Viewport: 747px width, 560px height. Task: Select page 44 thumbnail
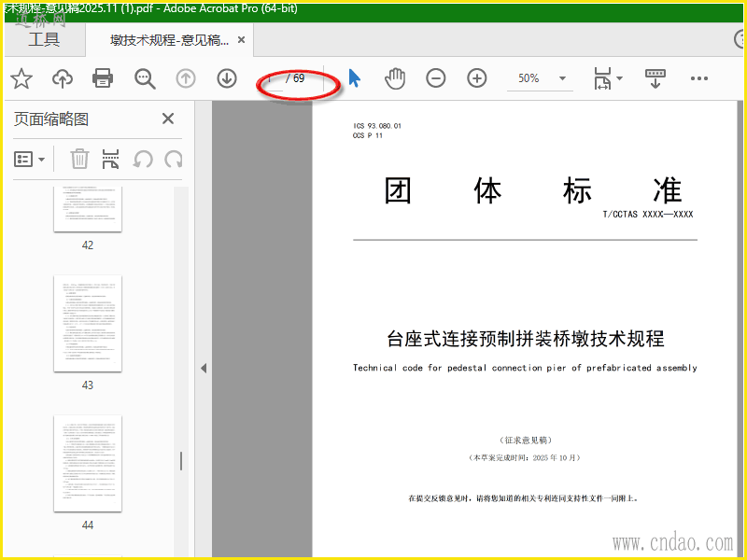point(88,463)
